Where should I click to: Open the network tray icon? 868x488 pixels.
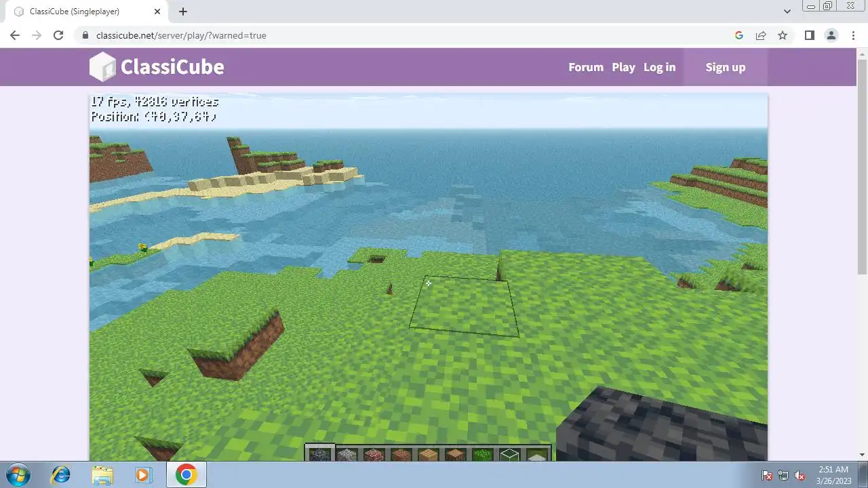(x=783, y=475)
